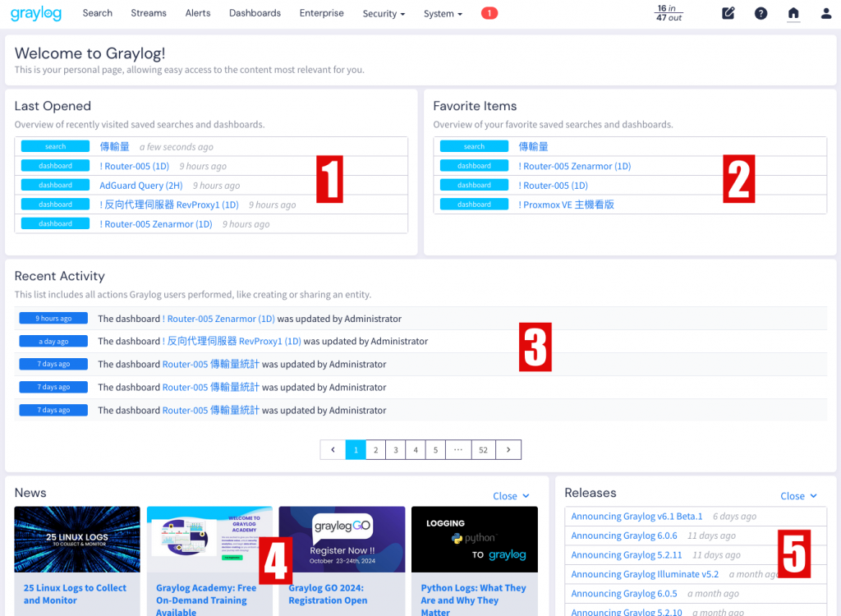
Task: Jump to page 52 in pagination
Action: pyautogui.click(x=483, y=449)
